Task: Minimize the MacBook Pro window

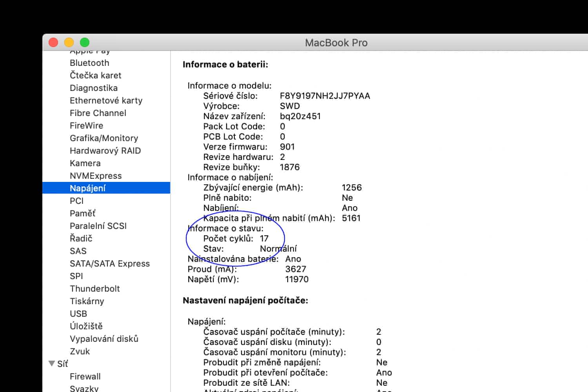Action: (69, 42)
